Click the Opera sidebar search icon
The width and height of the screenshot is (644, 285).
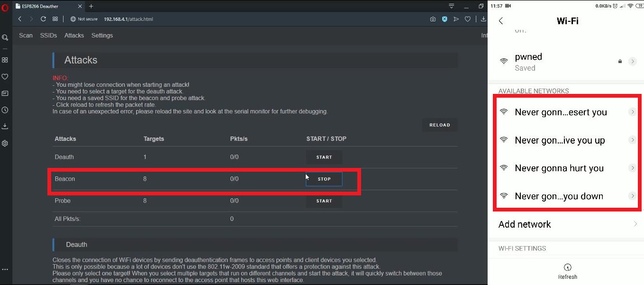5,37
